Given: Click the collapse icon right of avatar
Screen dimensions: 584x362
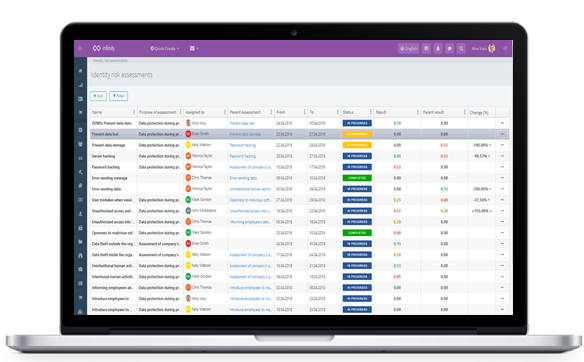Looking at the screenshot, I should [x=505, y=48].
